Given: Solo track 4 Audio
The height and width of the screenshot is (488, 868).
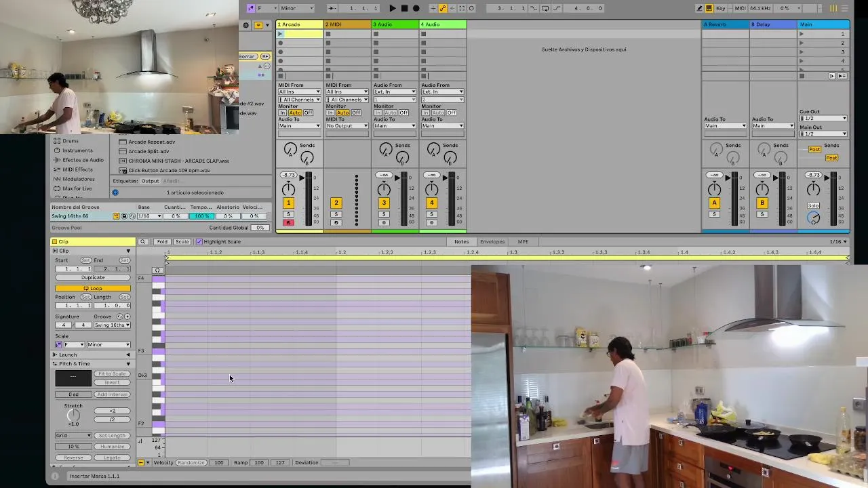Looking at the screenshot, I should [x=431, y=214].
